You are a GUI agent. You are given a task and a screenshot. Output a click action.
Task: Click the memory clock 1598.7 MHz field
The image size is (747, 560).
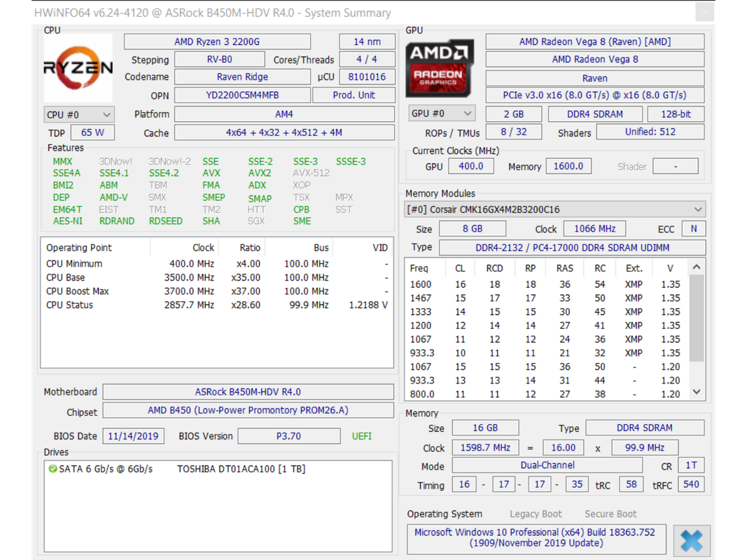point(485,447)
